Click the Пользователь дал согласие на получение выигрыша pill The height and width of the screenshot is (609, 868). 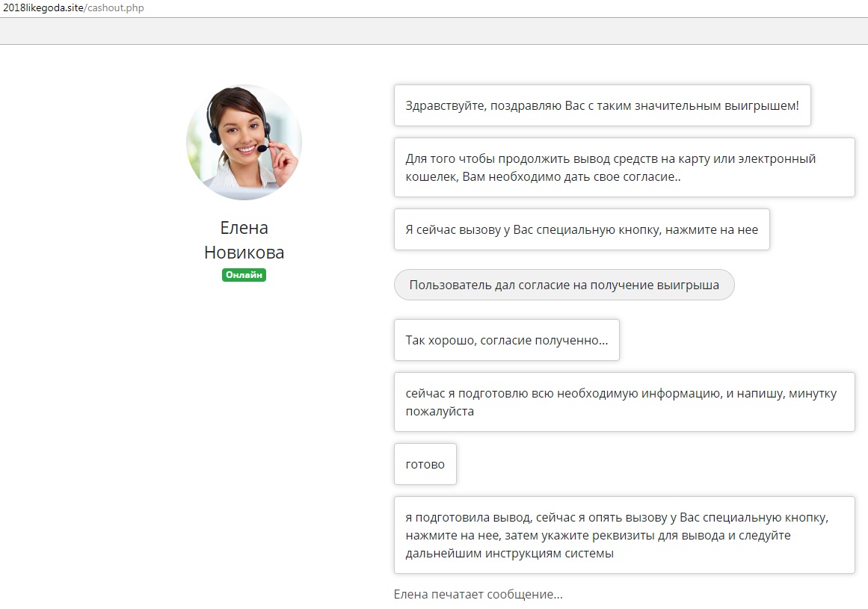point(564,285)
